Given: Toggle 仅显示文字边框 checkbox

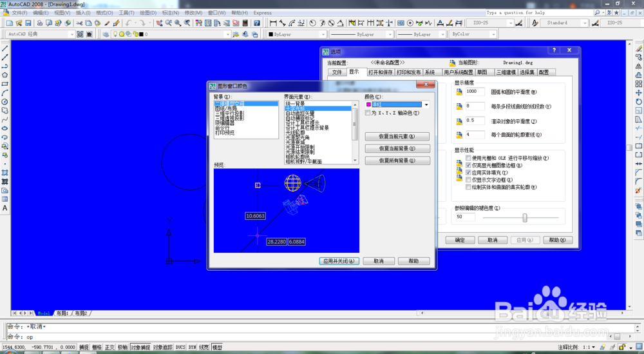Looking at the screenshot, I should (468, 180).
